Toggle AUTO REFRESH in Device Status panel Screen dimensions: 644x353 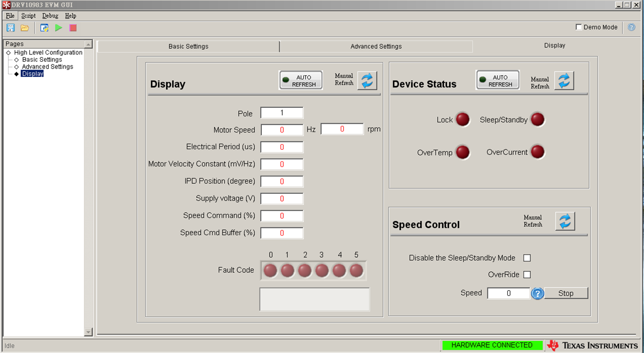pyautogui.click(x=497, y=80)
